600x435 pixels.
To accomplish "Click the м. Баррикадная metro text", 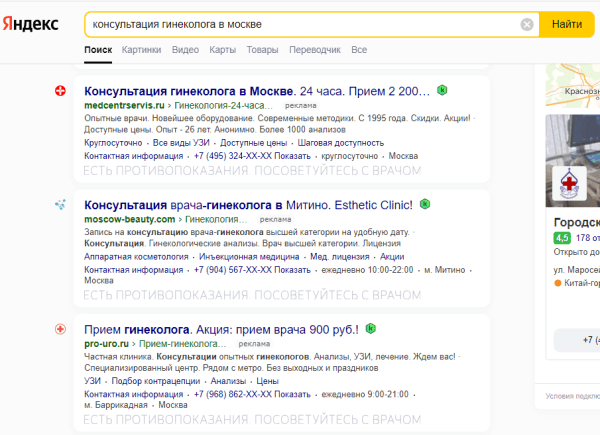I will point(116,405).
